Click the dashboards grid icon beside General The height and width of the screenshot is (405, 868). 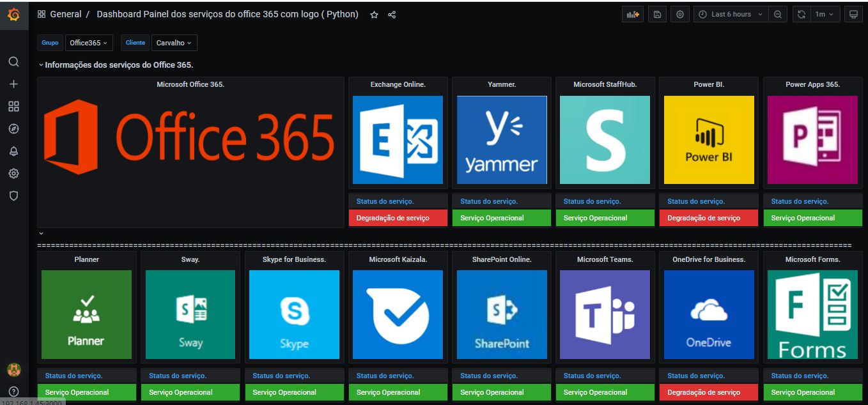point(42,14)
